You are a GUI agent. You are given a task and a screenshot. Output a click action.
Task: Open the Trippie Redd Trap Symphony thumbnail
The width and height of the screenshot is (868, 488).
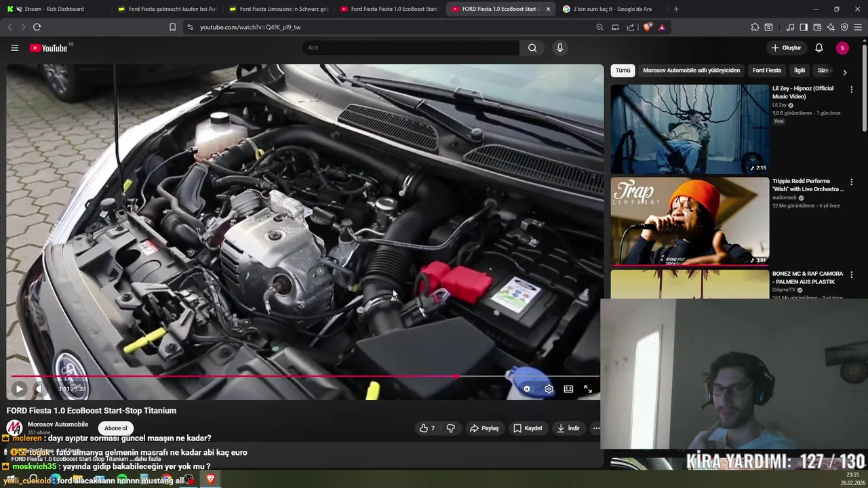coord(690,222)
